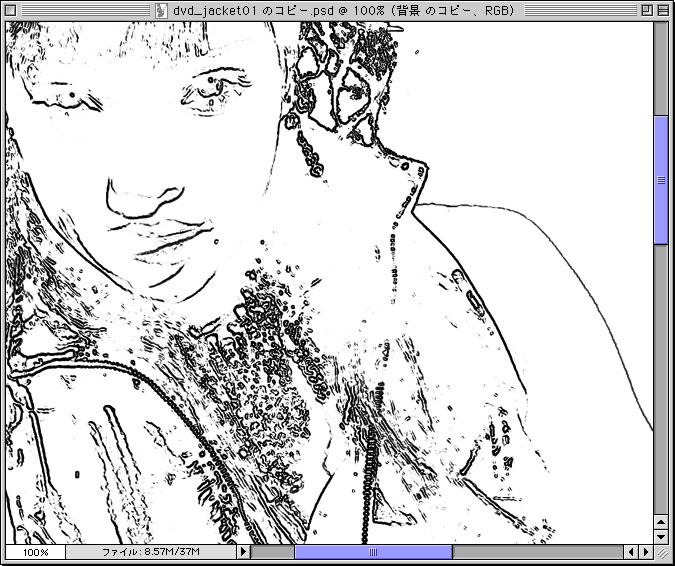Click the blue vertical scrollbar thumb
The image size is (675, 566).
click(x=660, y=180)
